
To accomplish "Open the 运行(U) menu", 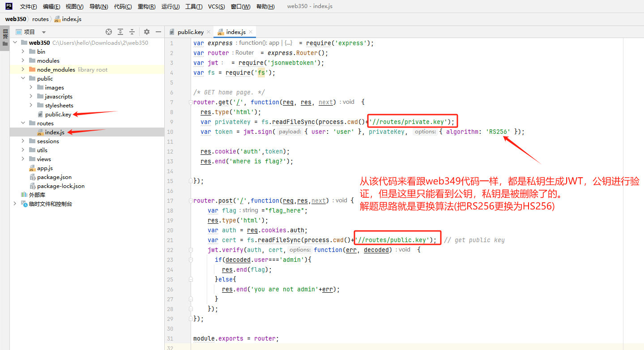I will click(x=171, y=7).
